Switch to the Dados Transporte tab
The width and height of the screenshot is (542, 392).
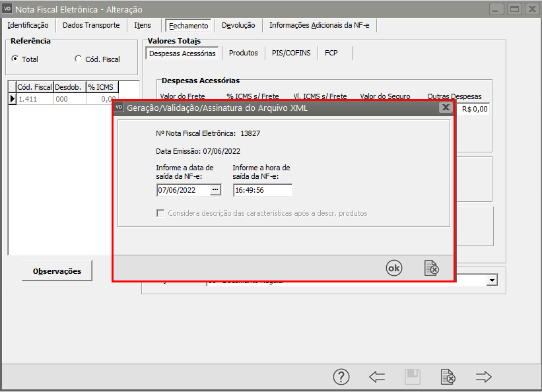(x=91, y=25)
